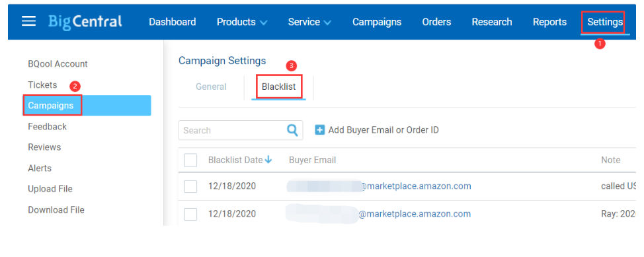Click the BigCentral logo
The height and width of the screenshot is (257, 644).
[x=85, y=21]
